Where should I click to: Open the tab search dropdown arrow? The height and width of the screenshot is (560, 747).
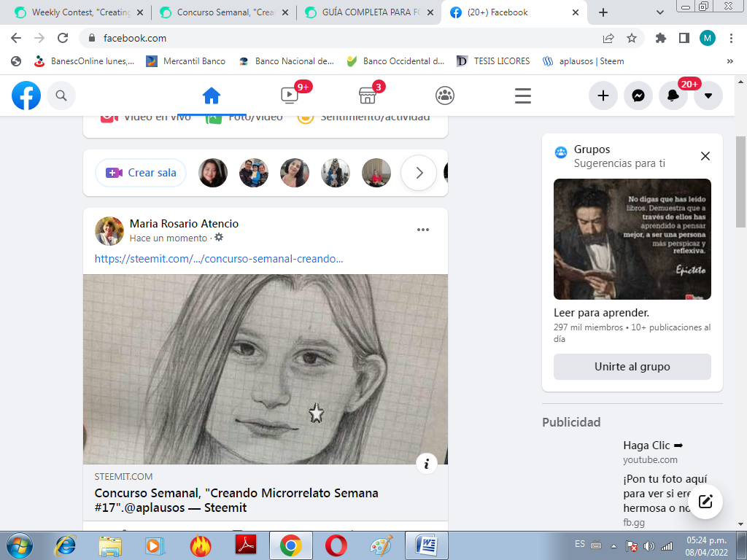point(659,12)
